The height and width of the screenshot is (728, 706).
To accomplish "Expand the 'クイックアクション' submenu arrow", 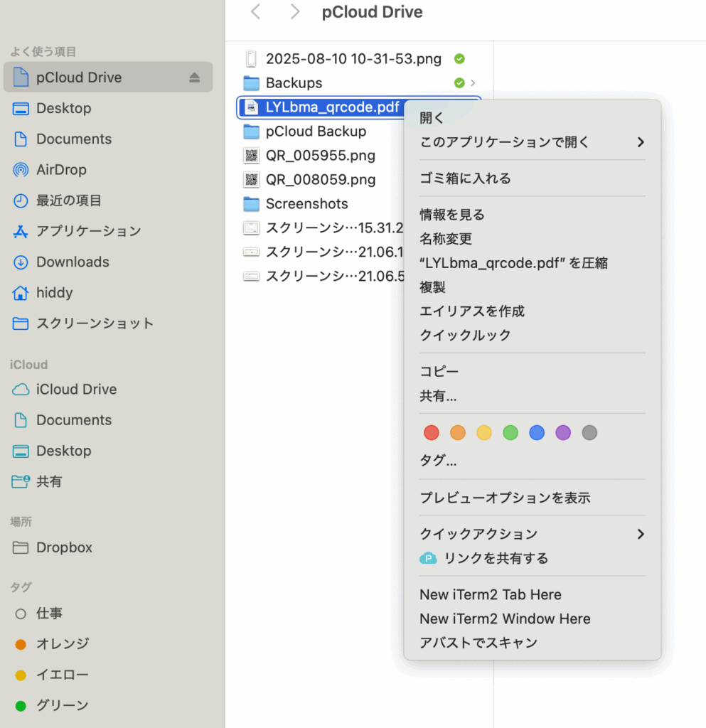I will point(640,534).
